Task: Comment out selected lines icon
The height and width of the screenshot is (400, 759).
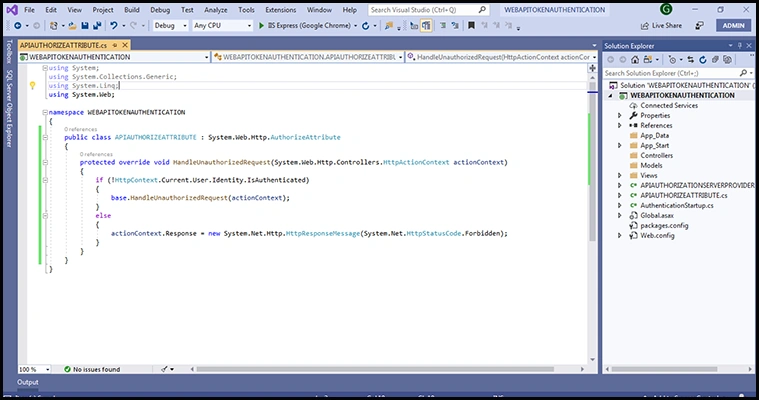Action: click(443, 26)
